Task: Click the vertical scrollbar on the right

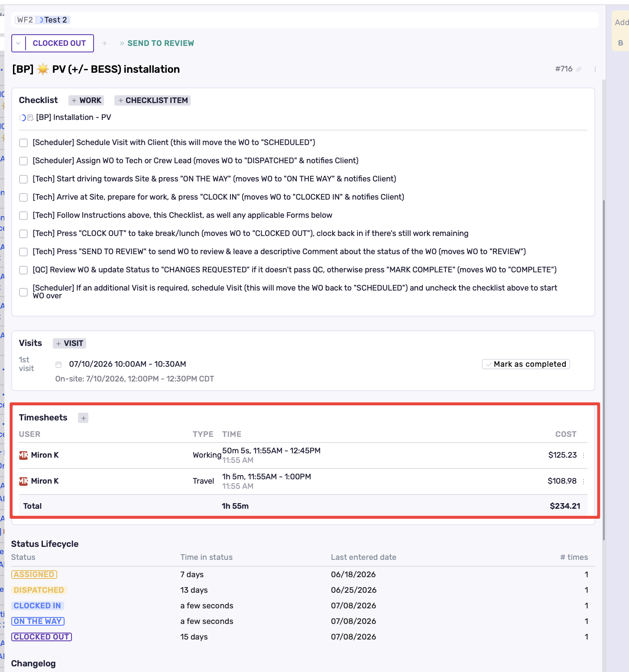Action: click(604, 370)
